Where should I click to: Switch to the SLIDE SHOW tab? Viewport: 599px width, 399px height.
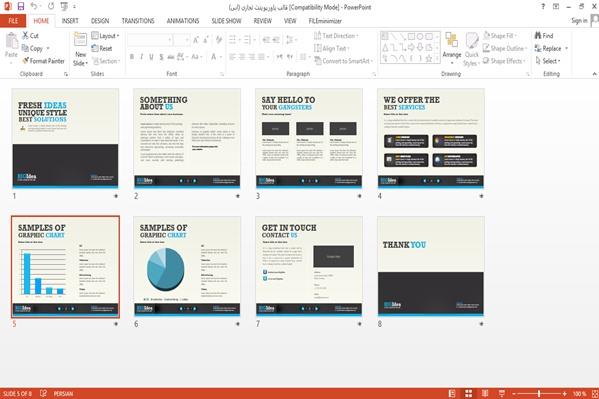(x=227, y=21)
